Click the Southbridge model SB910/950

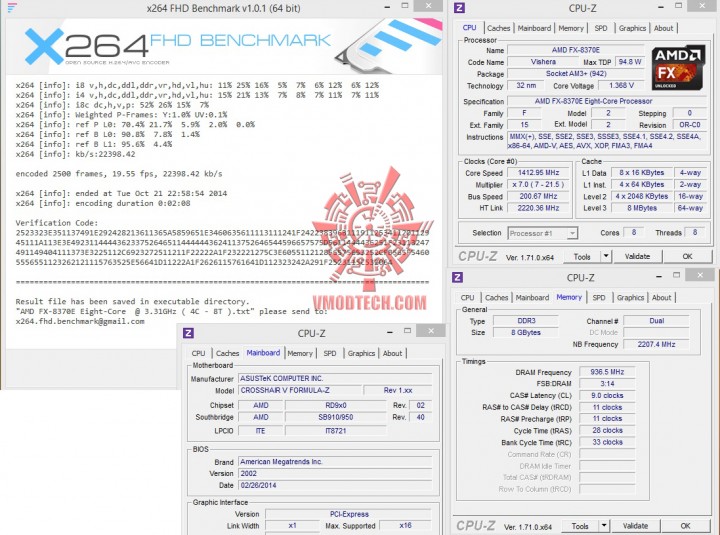coord(336,417)
